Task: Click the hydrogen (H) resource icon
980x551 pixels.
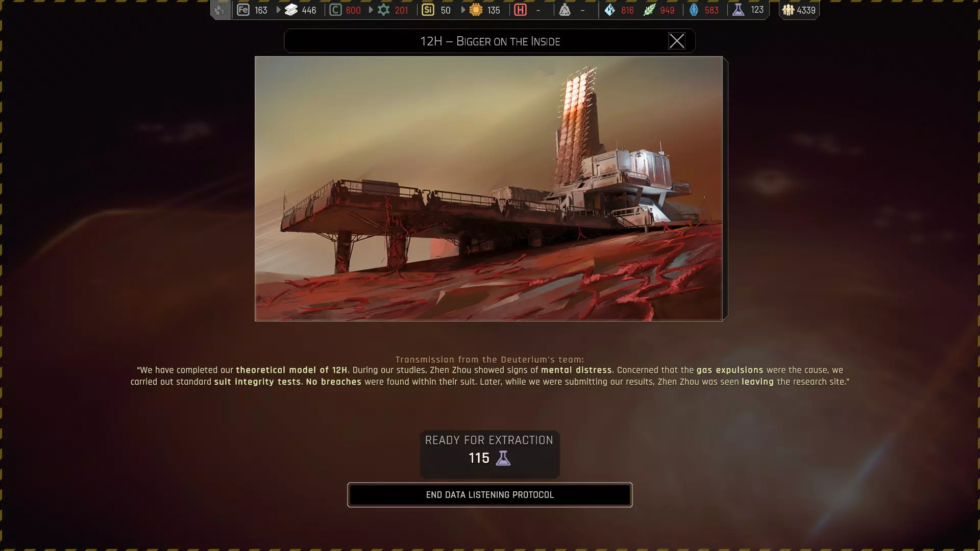Action: coord(520,10)
